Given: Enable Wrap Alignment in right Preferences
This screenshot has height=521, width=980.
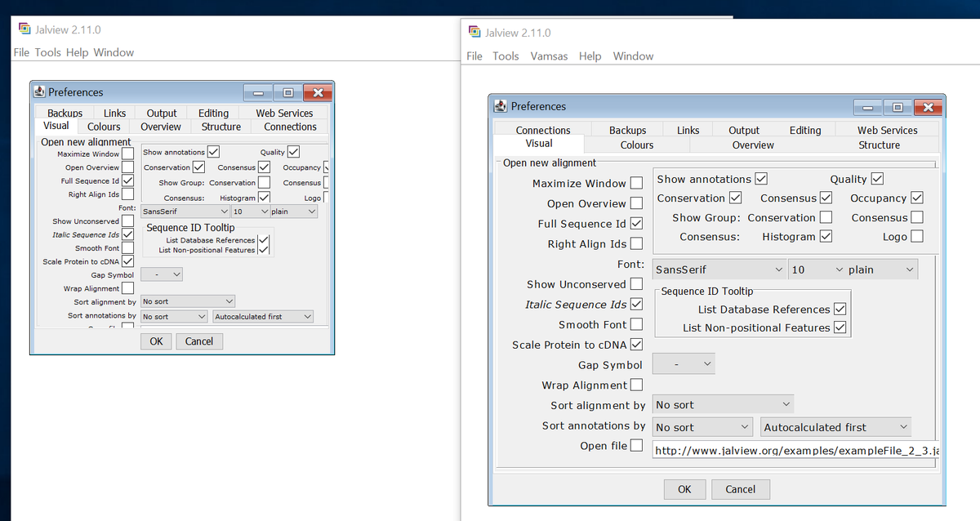Looking at the screenshot, I should coord(636,385).
